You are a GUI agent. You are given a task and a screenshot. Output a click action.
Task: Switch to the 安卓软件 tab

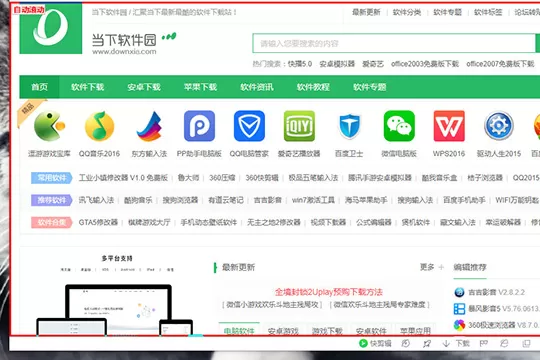(371, 331)
